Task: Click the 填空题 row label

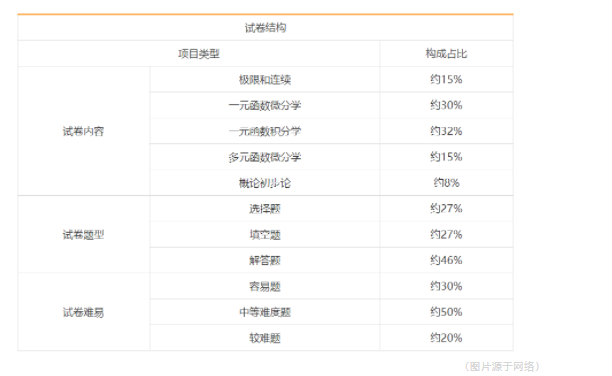Action: 265,235
